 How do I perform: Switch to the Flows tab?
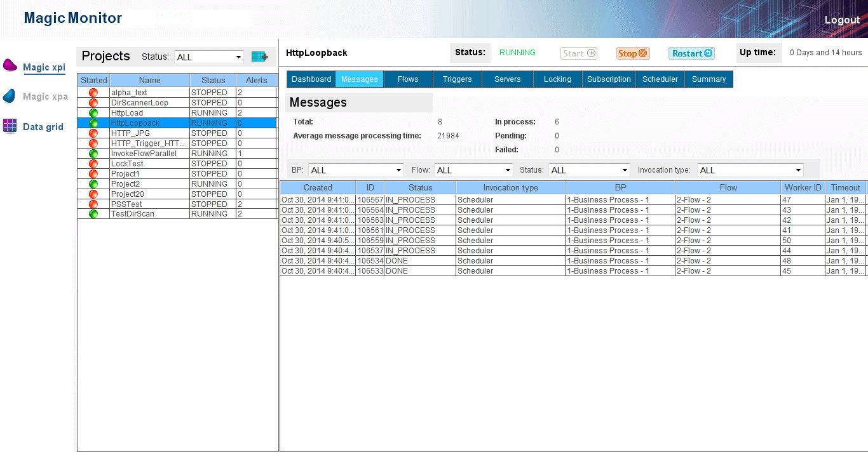(x=408, y=79)
